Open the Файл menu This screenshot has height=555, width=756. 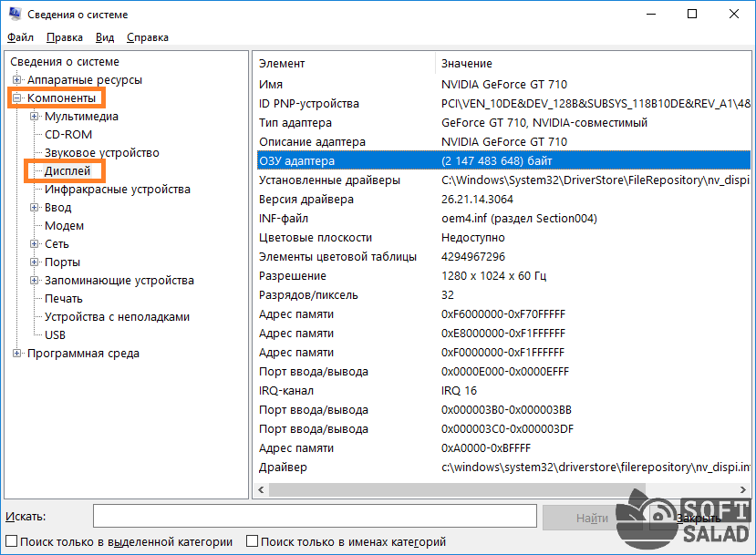click(x=20, y=37)
